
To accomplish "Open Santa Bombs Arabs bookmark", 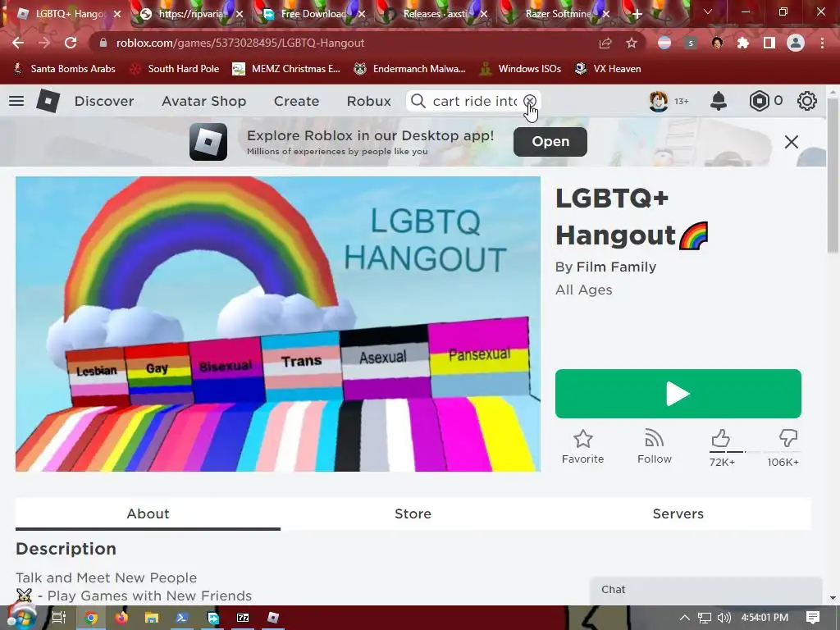I will pos(64,69).
